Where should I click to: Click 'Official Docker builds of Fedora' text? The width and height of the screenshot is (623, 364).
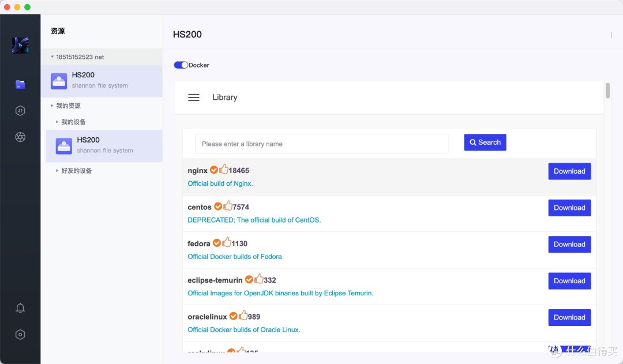(234, 257)
